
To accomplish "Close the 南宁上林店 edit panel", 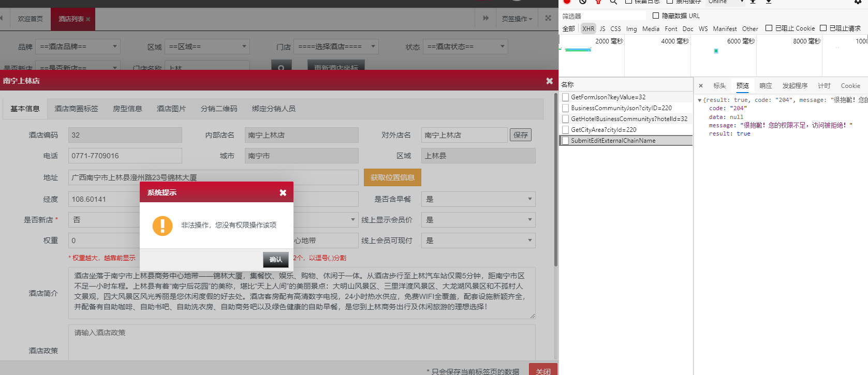I will click(x=549, y=81).
